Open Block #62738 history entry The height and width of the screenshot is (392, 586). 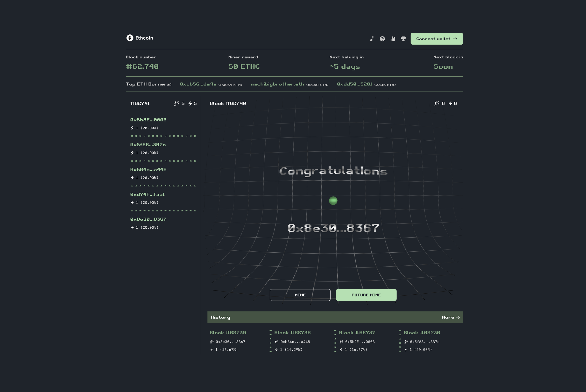292,333
